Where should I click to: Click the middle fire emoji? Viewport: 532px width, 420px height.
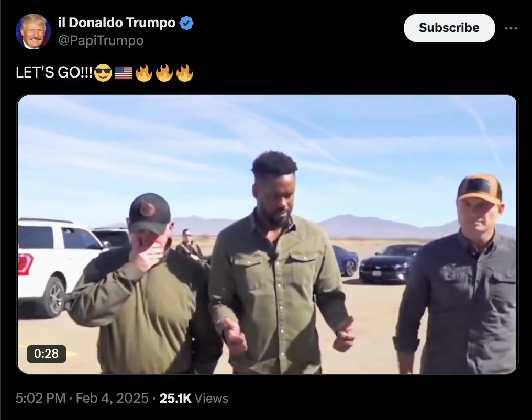click(164, 73)
